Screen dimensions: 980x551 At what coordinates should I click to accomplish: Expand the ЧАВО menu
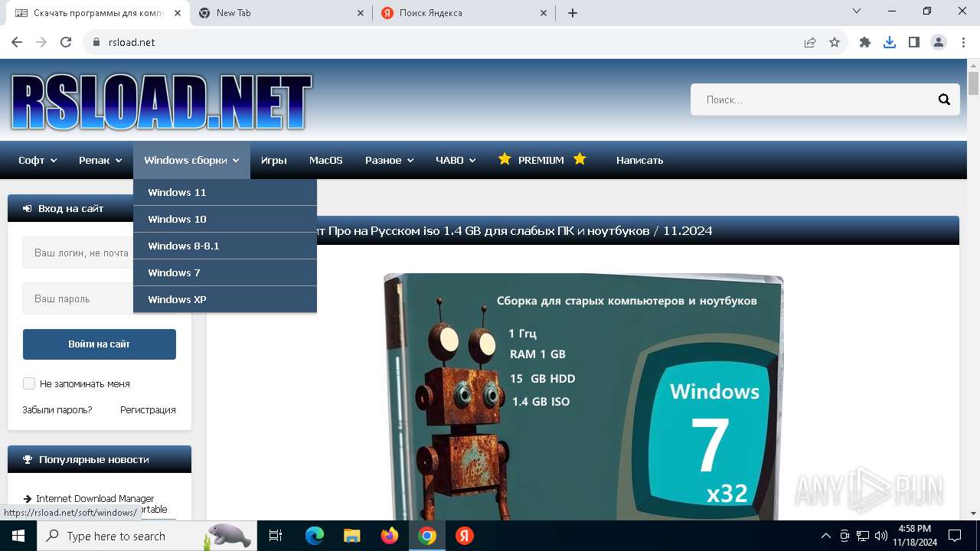[x=456, y=160]
